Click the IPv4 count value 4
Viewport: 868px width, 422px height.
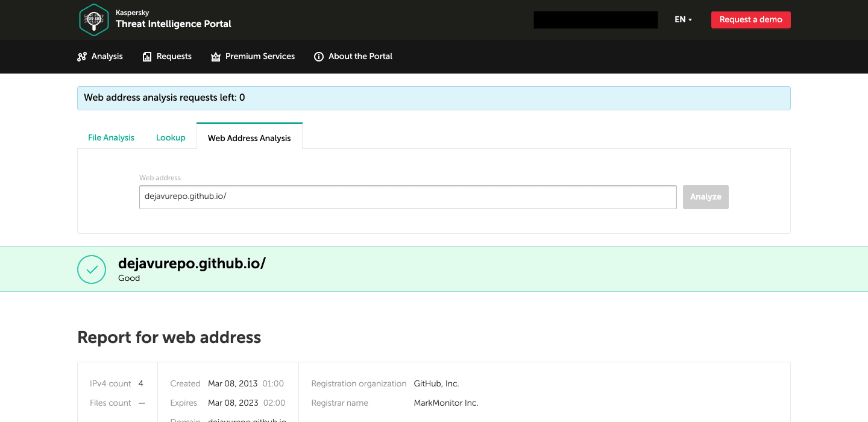140,383
